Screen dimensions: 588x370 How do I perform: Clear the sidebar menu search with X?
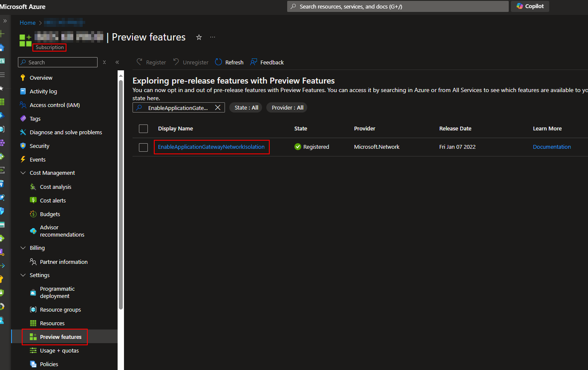(104, 62)
